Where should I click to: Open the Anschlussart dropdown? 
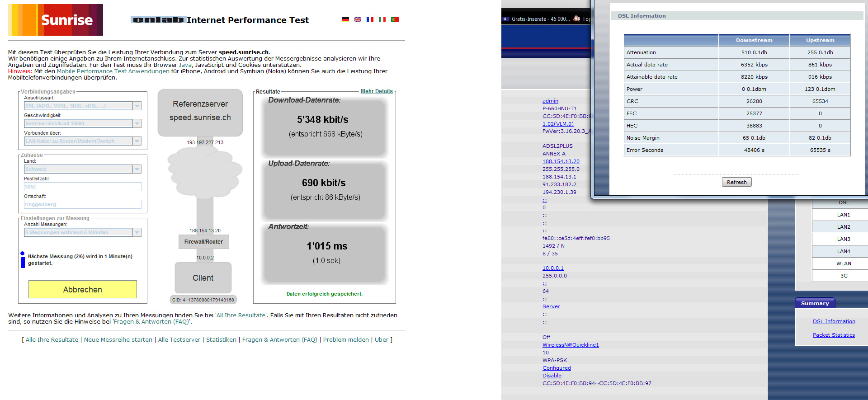tap(83, 106)
